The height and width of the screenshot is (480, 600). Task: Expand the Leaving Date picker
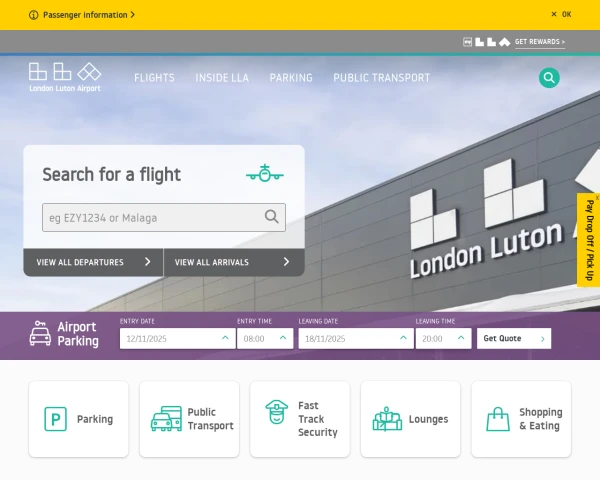point(356,338)
